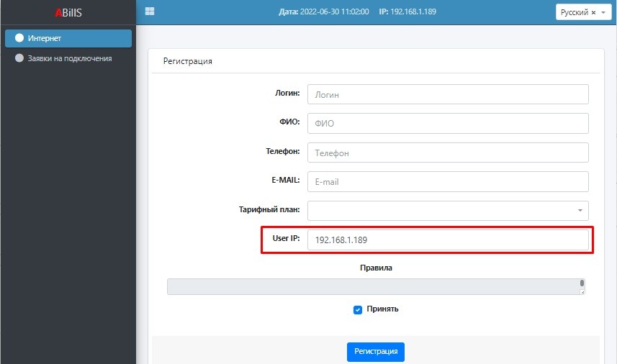The width and height of the screenshot is (617, 364).
Task: Expand the Тарифный план dropdown
Action: click(580, 211)
